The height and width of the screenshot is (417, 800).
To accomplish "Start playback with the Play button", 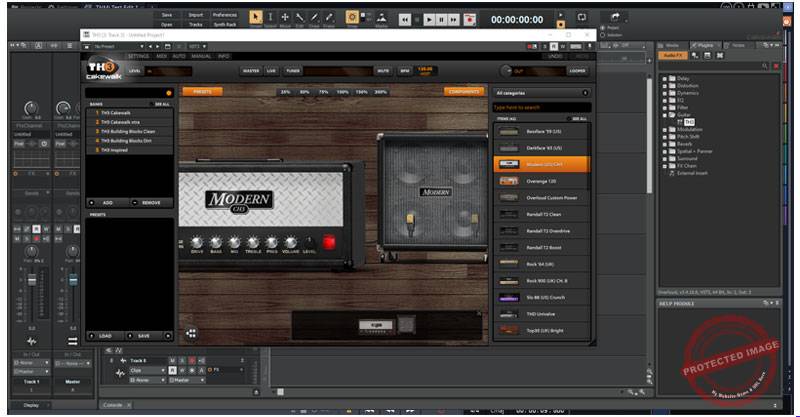I will (x=429, y=19).
